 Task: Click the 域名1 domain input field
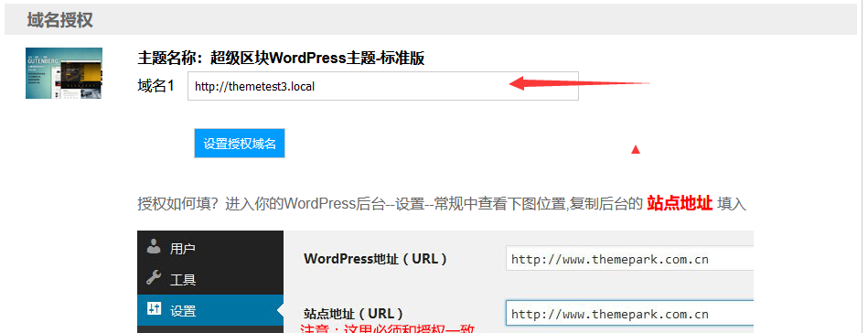pos(383,86)
